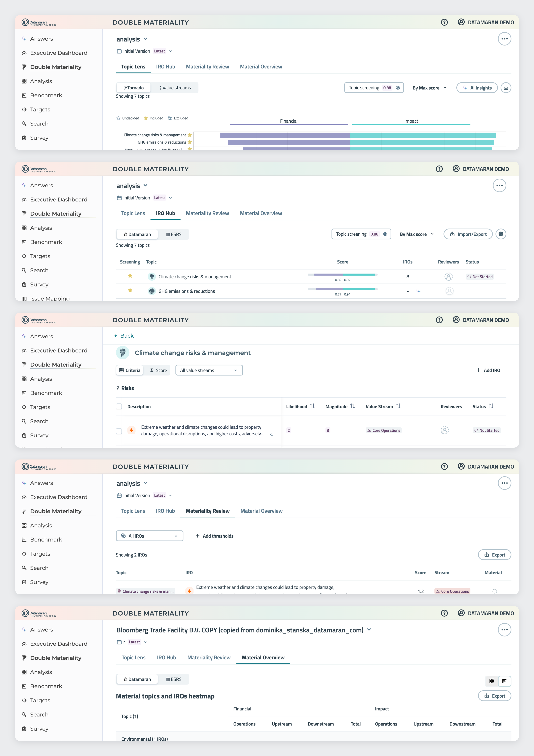The width and height of the screenshot is (534, 756).
Task: Click the globe icon beside the Climate change risks & management heading
Action: (123, 353)
